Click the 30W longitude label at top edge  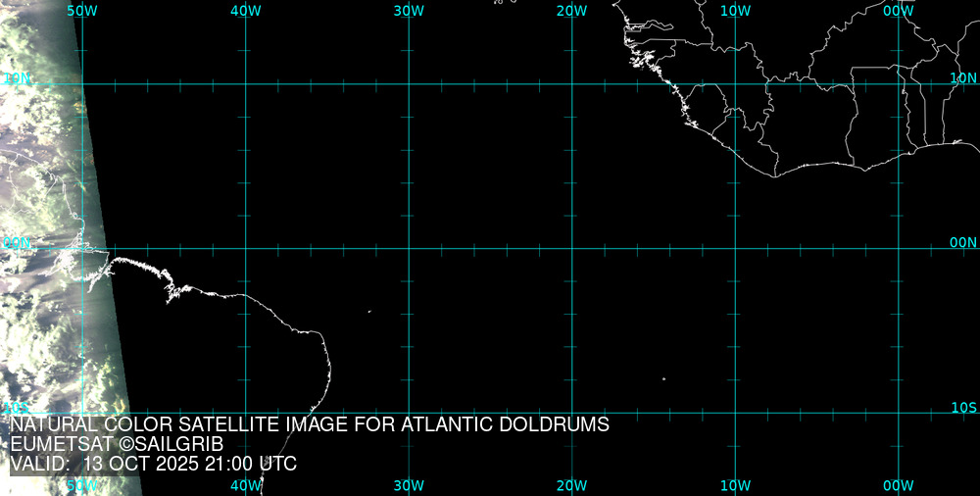(x=409, y=11)
